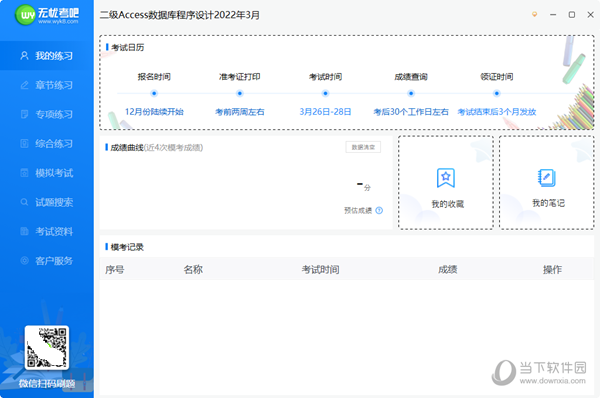The image size is (600, 398).
Task: Click the 领证时间 timeline dot
Action: point(497,93)
